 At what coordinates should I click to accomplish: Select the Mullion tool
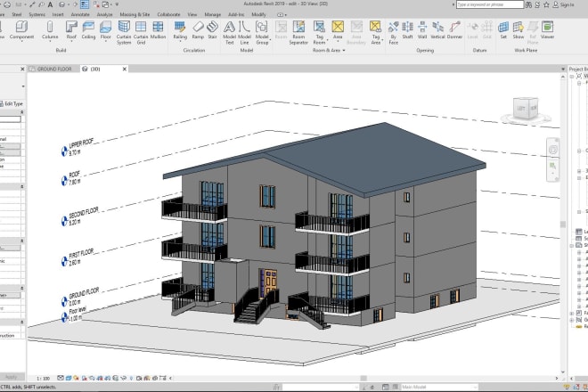[x=158, y=29]
